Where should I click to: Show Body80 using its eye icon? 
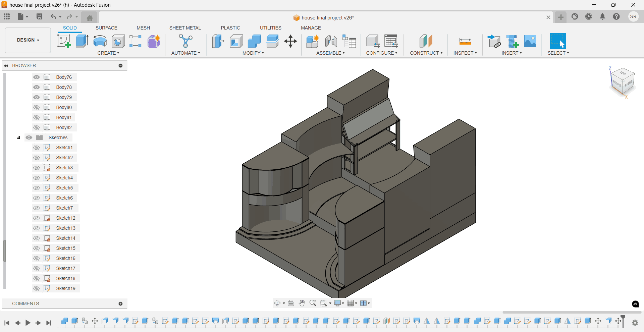37,107
